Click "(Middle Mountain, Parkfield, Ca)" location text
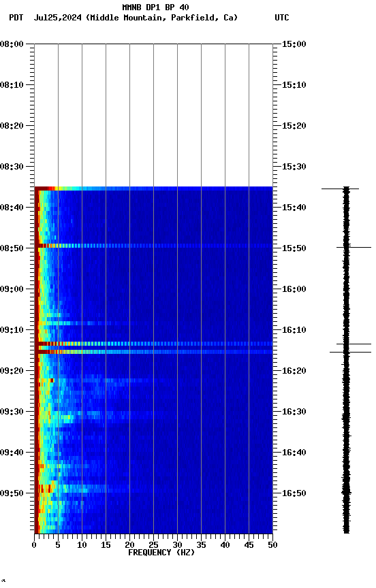The image size is (376, 588). [x=162, y=18]
